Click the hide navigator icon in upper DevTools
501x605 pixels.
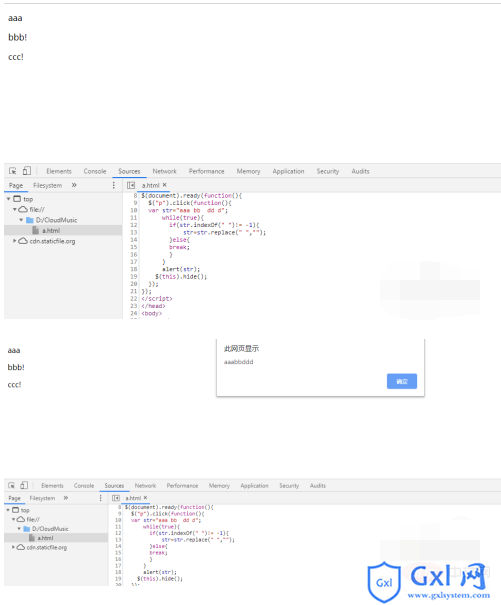[131, 185]
